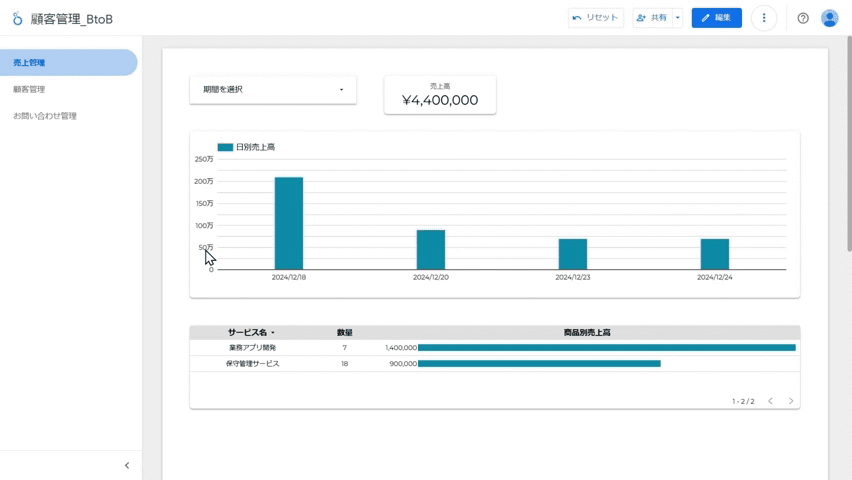Click the リセット reset button
Viewport: 852px width, 480px height.
coord(596,18)
